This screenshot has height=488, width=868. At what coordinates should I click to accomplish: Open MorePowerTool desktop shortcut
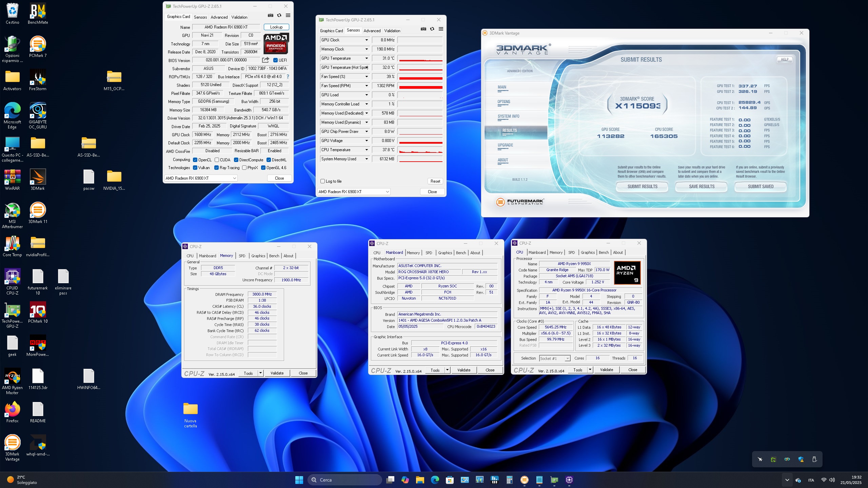38,346
